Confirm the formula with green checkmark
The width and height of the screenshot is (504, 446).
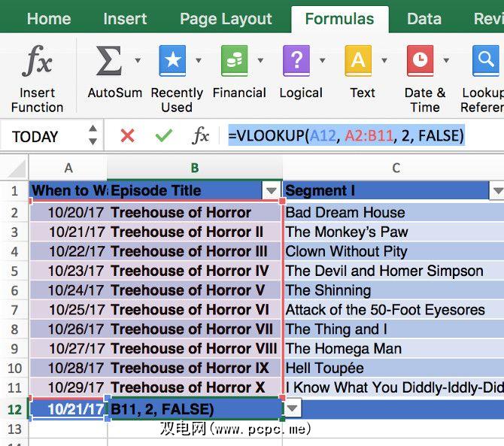[164, 135]
